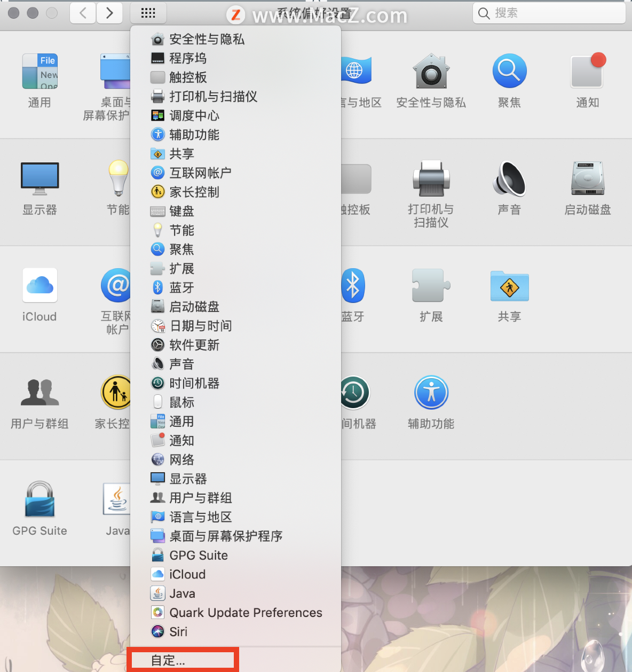Image resolution: width=632 pixels, height=672 pixels.
Task: Select 自定… at the menu bottom
Action: (235, 661)
